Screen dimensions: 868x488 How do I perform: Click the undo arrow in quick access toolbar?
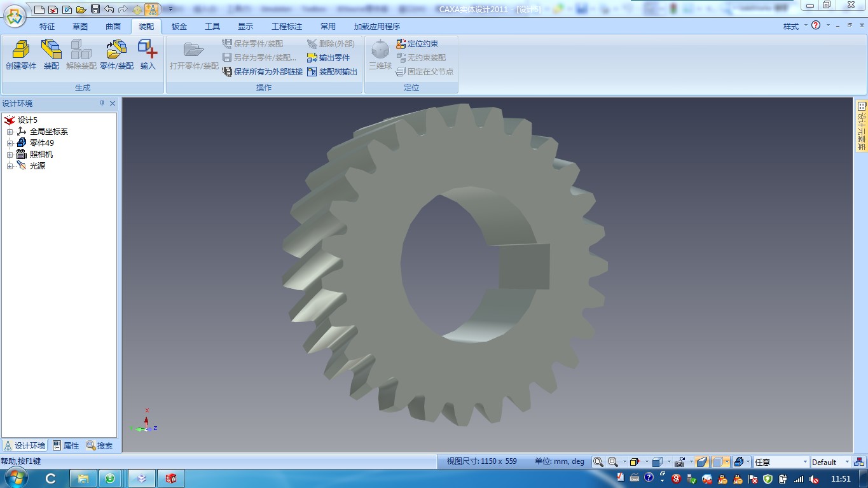pos(109,10)
